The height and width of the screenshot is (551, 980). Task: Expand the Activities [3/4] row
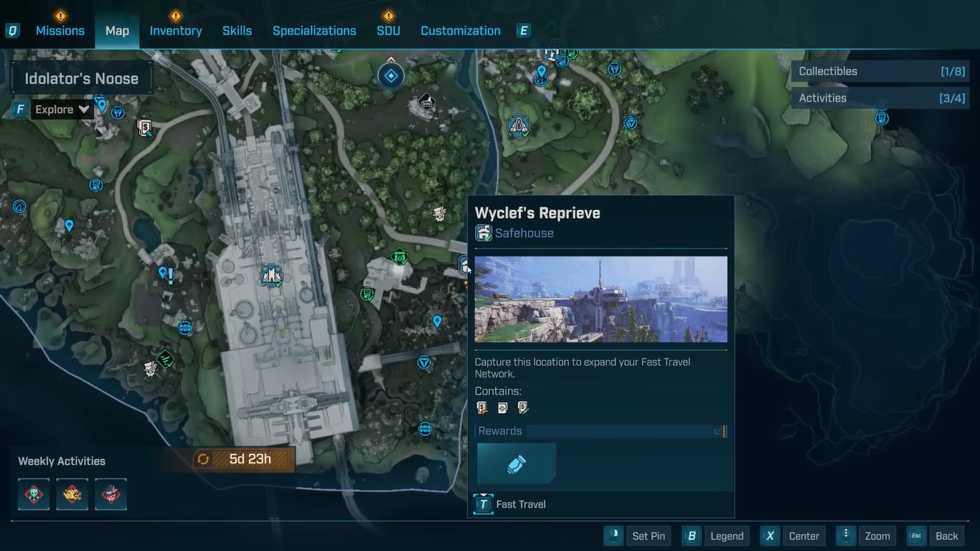click(x=881, y=98)
